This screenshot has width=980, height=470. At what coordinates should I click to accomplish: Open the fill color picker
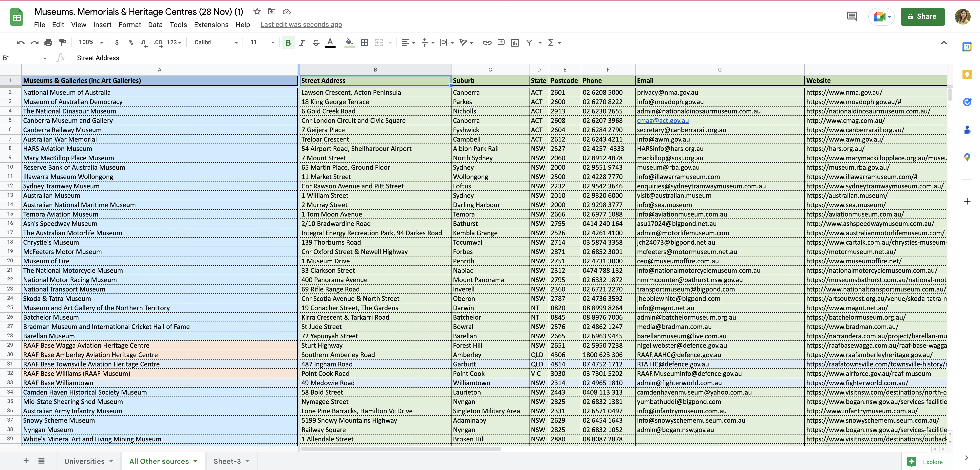[x=349, y=43]
